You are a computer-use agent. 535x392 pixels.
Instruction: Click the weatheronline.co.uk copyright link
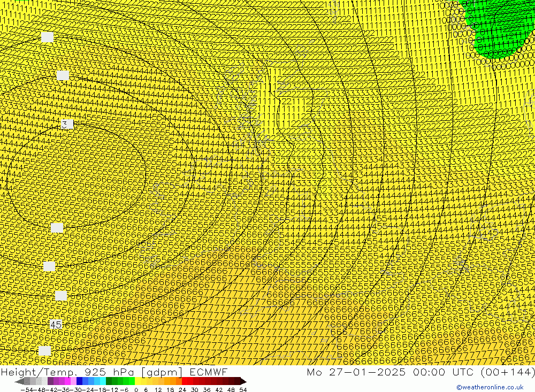pos(490,387)
